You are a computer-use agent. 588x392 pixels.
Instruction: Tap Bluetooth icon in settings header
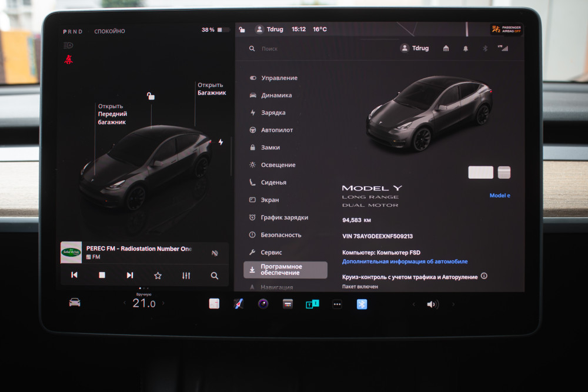point(485,48)
